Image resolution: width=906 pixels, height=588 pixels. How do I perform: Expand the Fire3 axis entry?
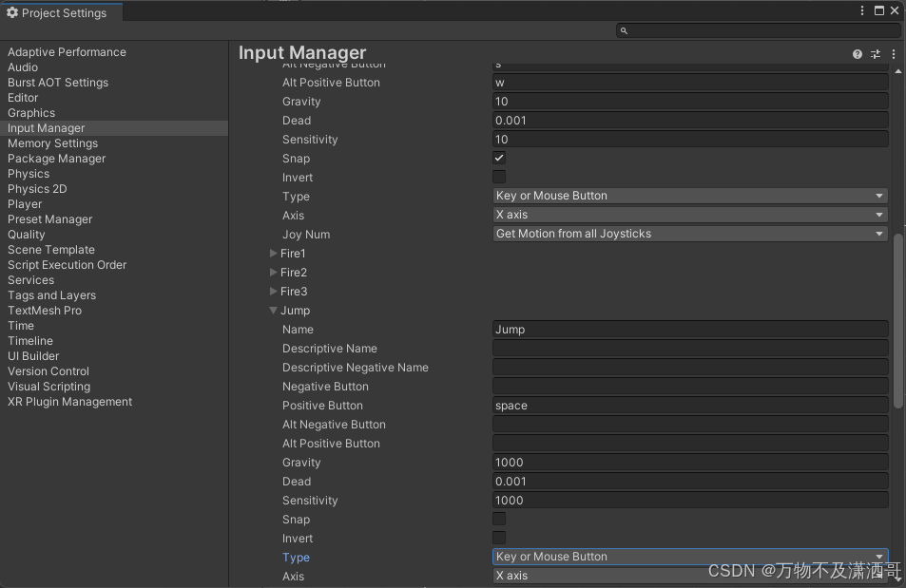click(x=273, y=291)
